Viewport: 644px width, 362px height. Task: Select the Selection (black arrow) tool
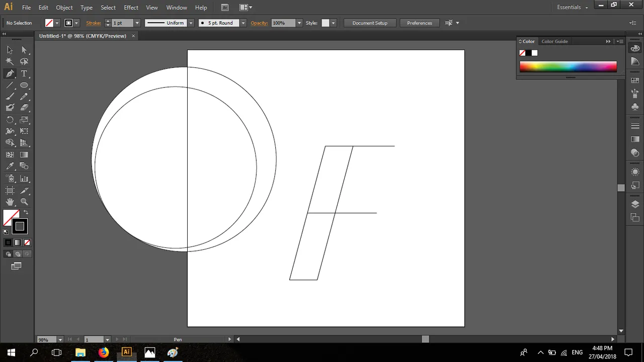pyautogui.click(x=10, y=50)
